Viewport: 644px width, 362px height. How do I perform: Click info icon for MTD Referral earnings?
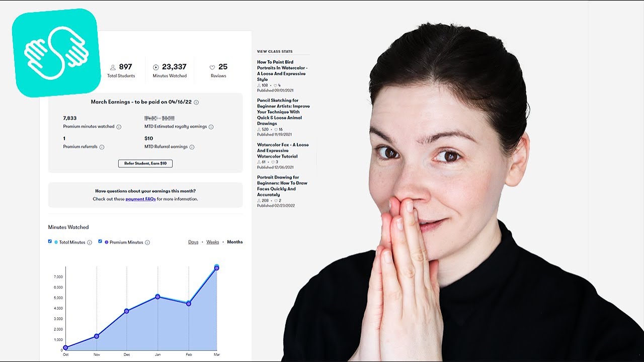192,147
